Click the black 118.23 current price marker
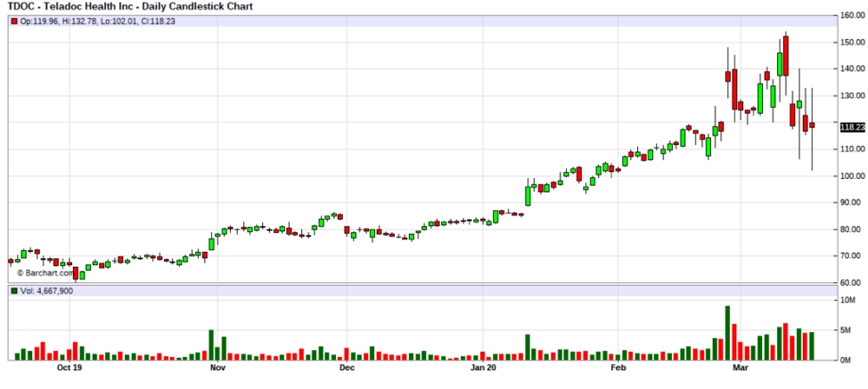This screenshot has width=868, height=389. point(852,127)
